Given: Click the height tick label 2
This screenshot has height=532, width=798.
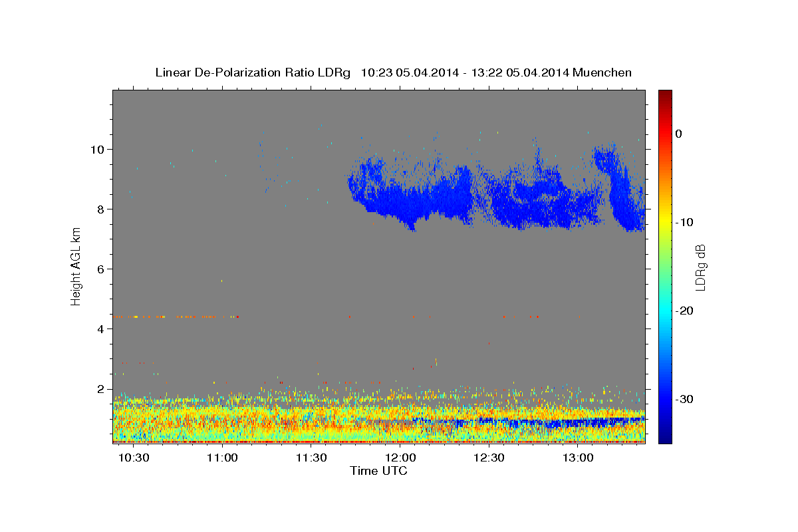Looking at the screenshot, I should coord(101,388).
